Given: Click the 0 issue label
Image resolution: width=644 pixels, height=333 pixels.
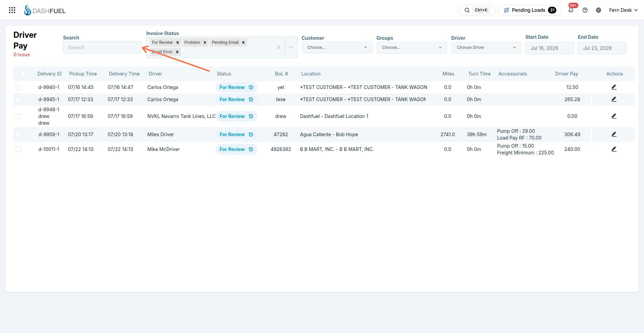Looking at the screenshot, I should (x=22, y=55).
